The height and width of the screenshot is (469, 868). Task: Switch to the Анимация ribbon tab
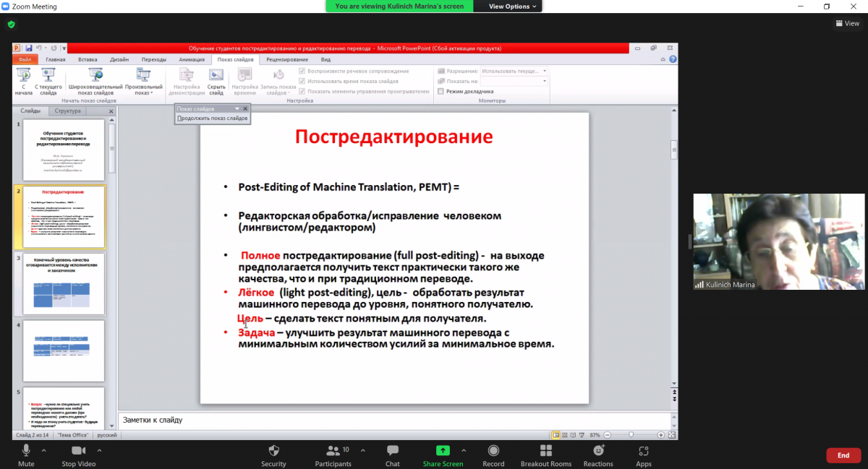pos(192,60)
